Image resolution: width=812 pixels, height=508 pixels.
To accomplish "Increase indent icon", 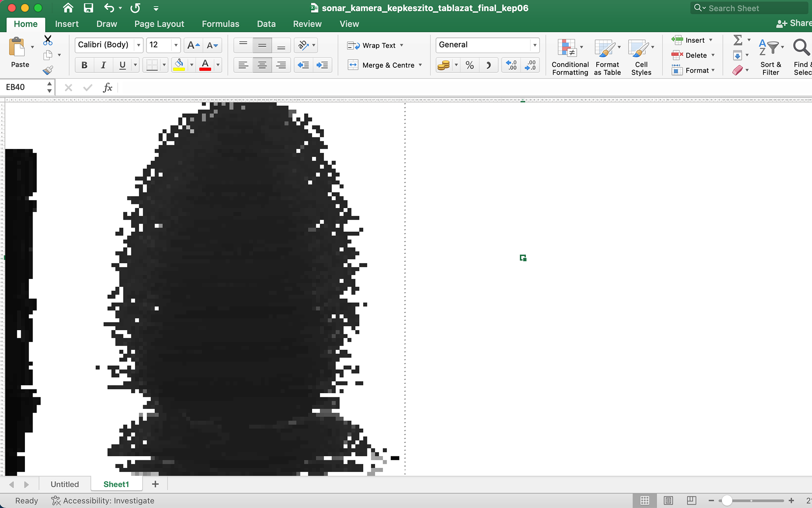I will [322, 65].
